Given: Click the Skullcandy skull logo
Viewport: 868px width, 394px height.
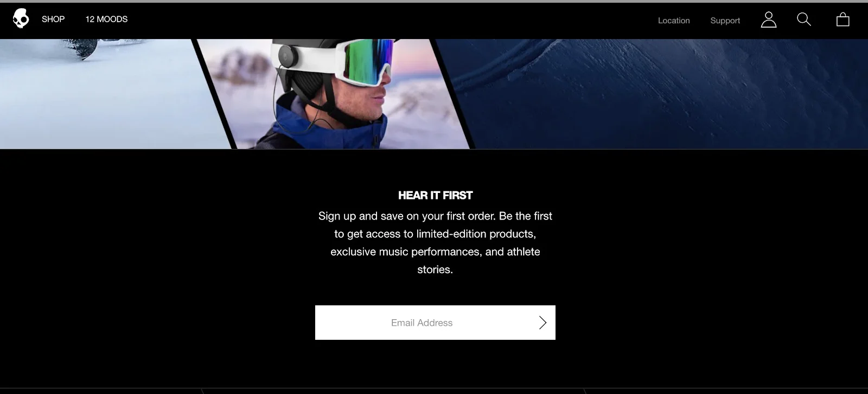Looking at the screenshot, I should [21, 19].
